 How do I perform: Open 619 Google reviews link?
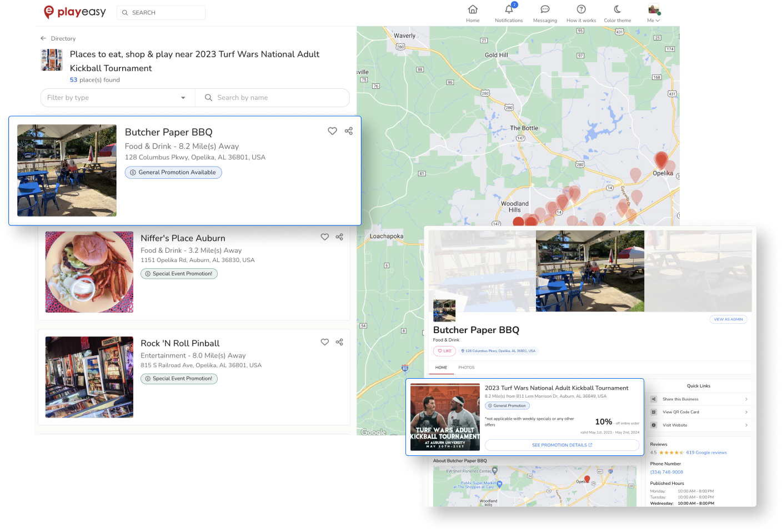[706, 453]
